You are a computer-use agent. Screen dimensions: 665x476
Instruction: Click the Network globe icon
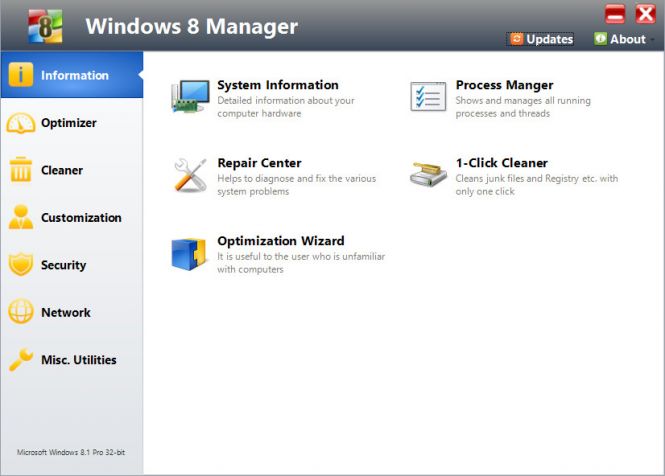20,312
